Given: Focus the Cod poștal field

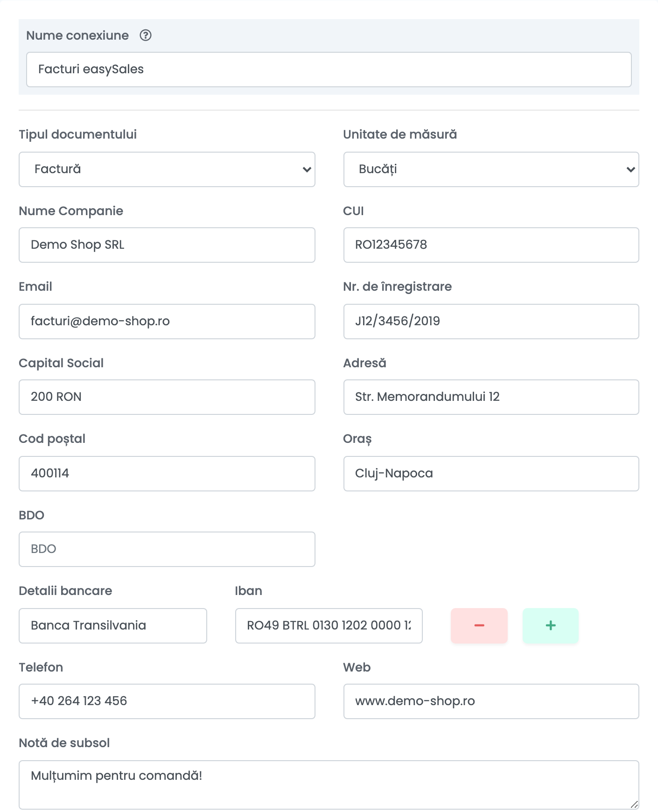Looking at the screenshot, I should [167, 474].
